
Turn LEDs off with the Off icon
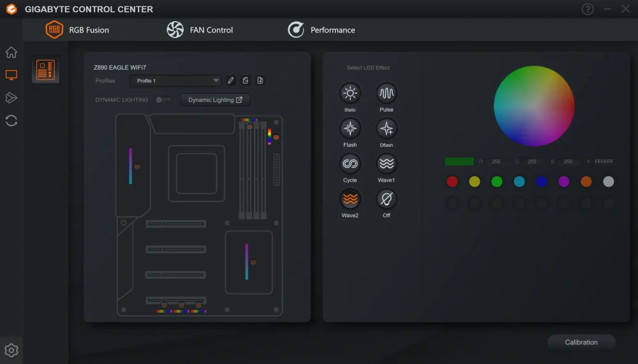[x=386, y=199]
